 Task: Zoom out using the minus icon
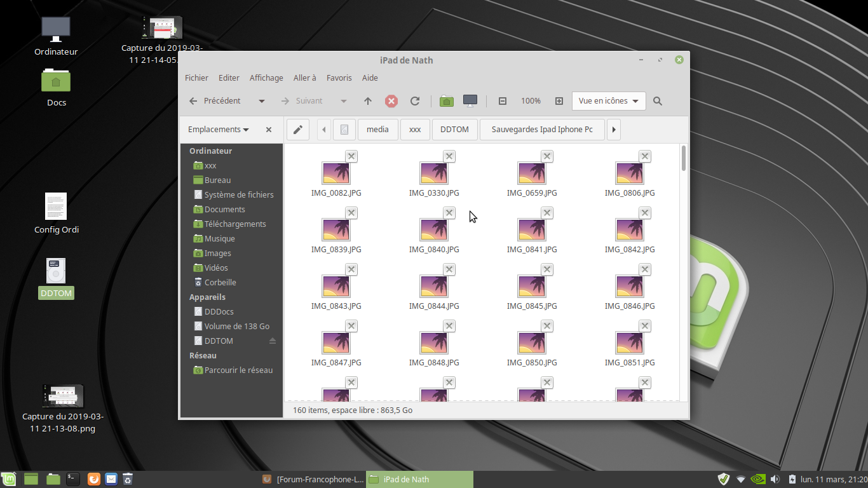(503, 101)
